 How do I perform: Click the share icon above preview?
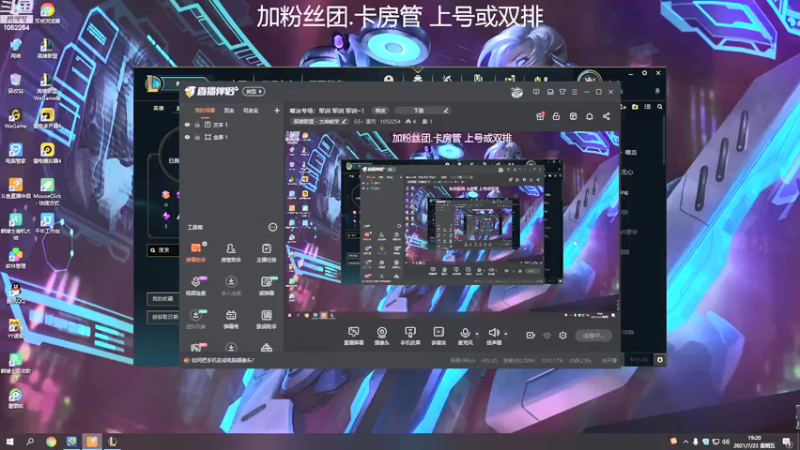pyautogui.click(x=606, y=116)
